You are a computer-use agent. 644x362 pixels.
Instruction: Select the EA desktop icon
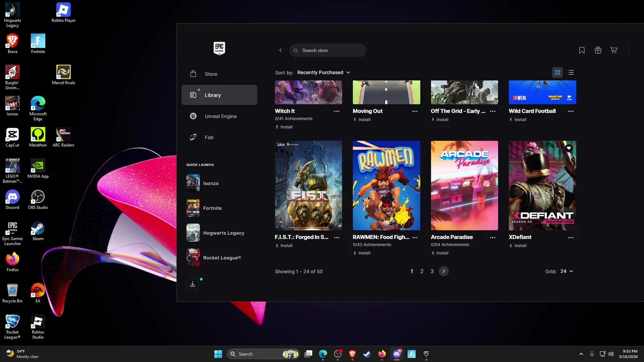click(x=38, y=294)
